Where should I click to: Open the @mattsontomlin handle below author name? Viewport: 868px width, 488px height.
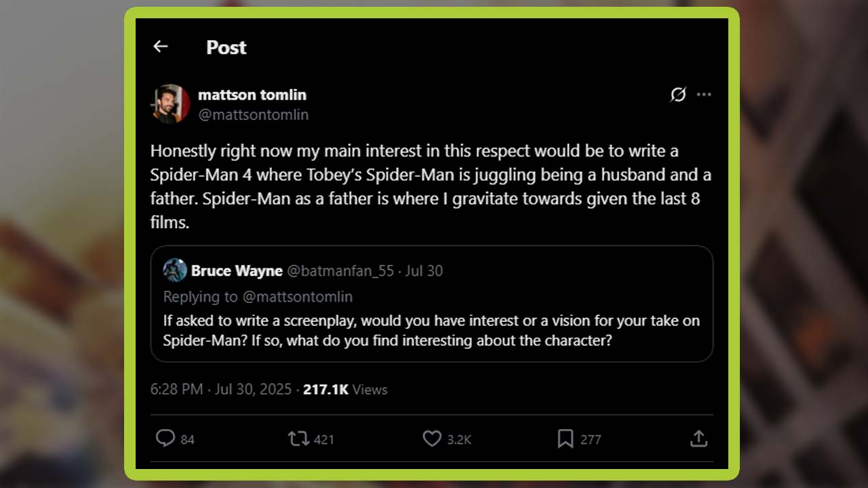pyautogui.click(x=253, y=115)
